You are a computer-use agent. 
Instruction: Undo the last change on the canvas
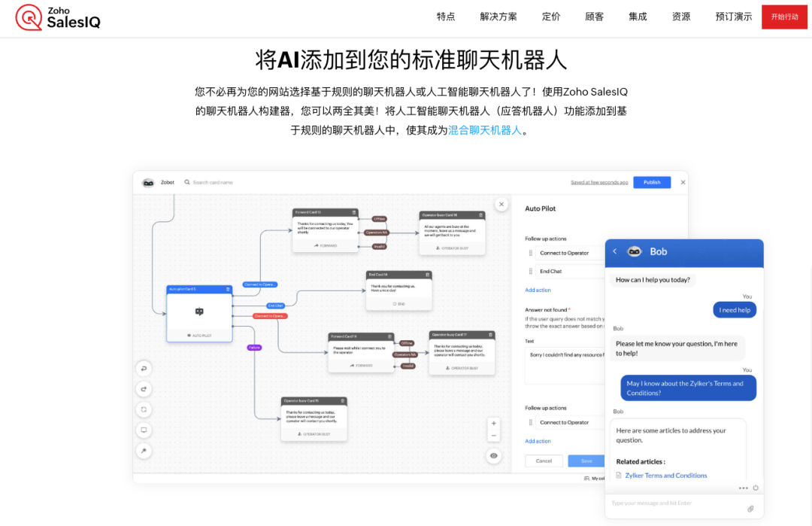coord(144,369)
